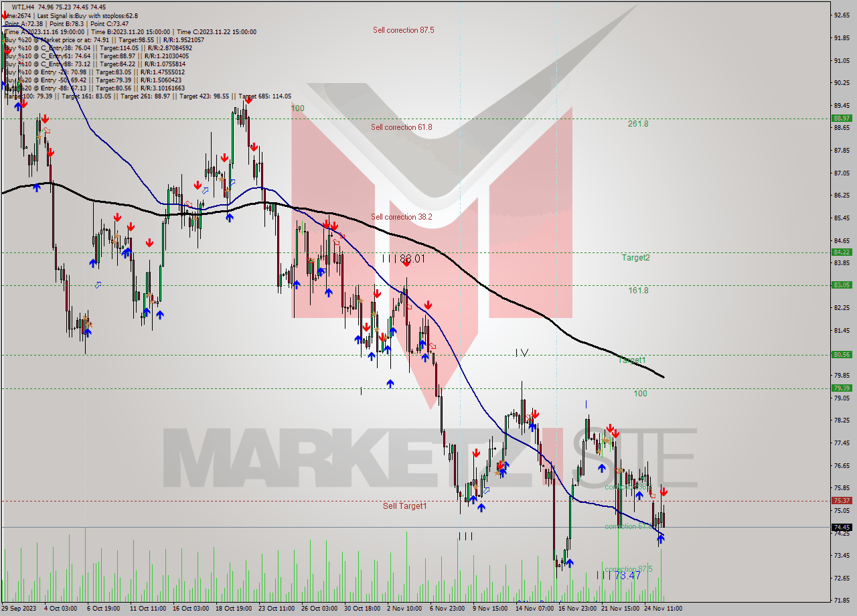Select the 90.25 price scale value
The height and width of the screenshot is (616, 857).
click(841, 83)
